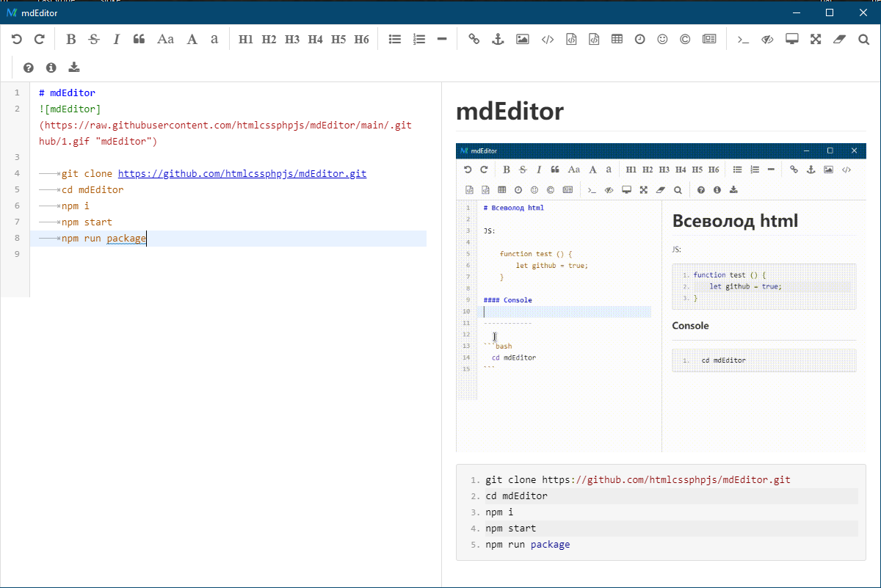The width and height of the screenshot is (881, 588).
Task: Click the mdEditor GIF image in preview
Action: click(x=661, y=297)
